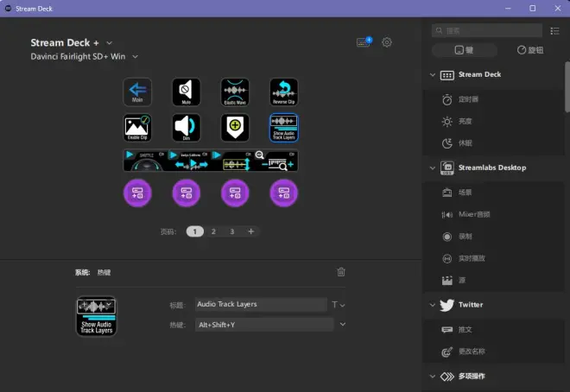Click the search actions field
The image size is (570, 392).
click(487, 31)
